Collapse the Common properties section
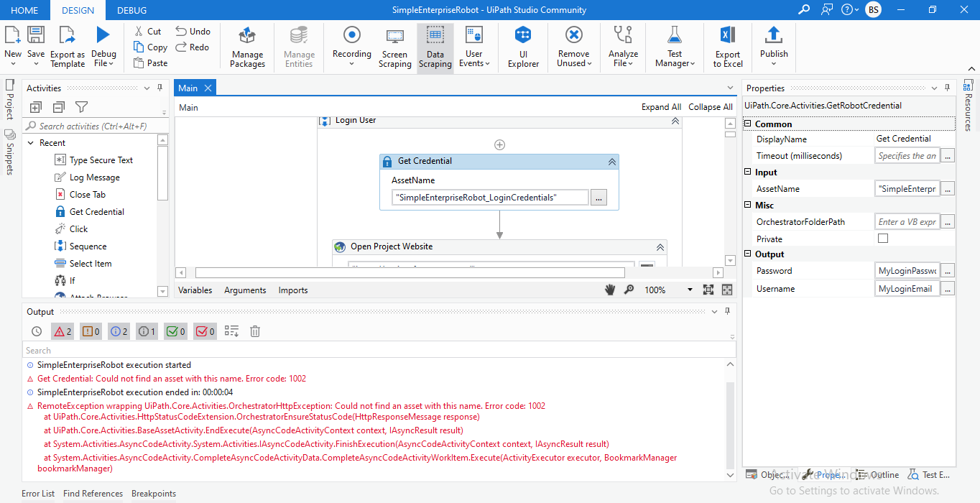The height and width of the screenshot is (503, 980). point(748,124)
